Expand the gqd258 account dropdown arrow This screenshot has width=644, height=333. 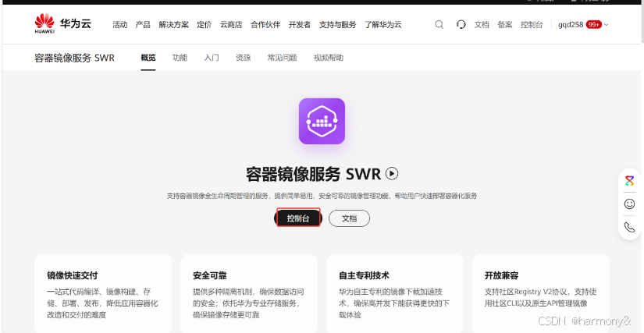click(607, 25)
